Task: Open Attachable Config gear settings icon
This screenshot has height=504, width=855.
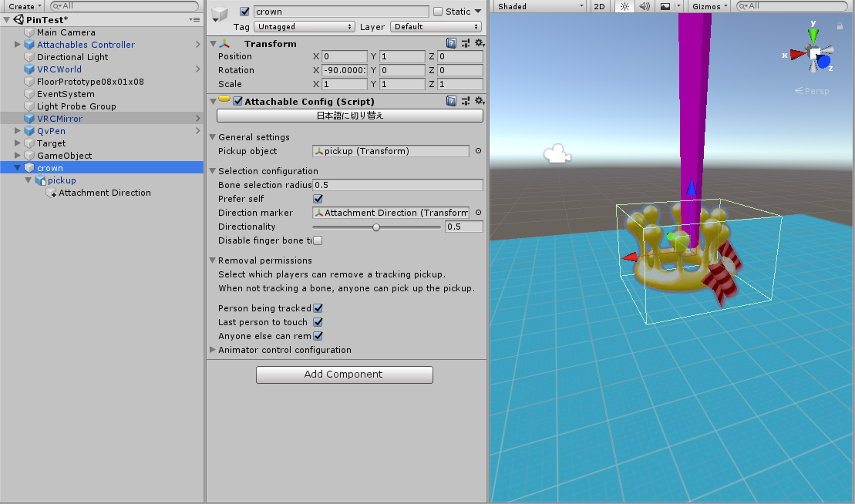Action: click(x=480, y=100)
